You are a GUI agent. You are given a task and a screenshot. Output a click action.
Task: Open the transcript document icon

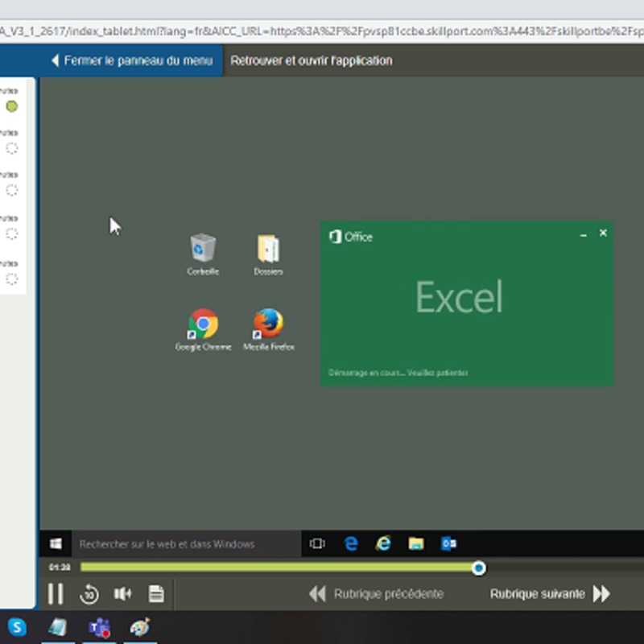coord(156,593)
